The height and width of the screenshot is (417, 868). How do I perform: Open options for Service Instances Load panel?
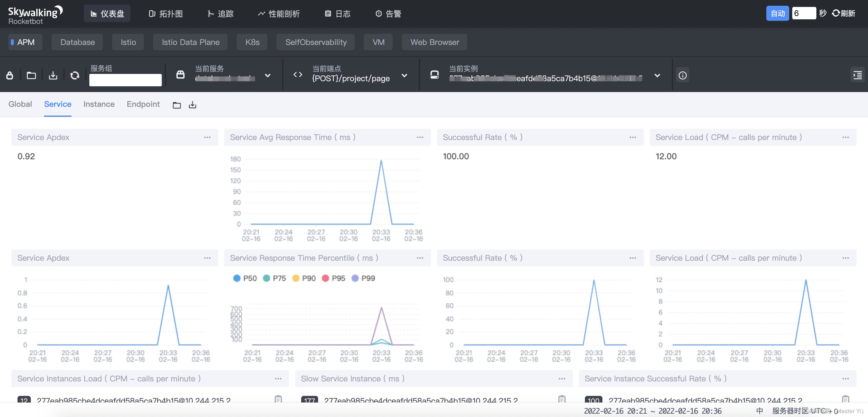278,379
